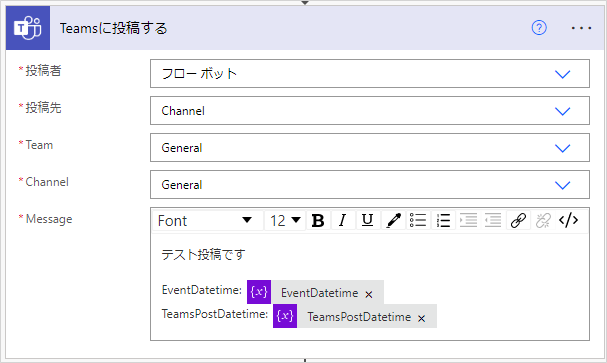Remove the EventDatetime dynamic token

pos(369,295)
